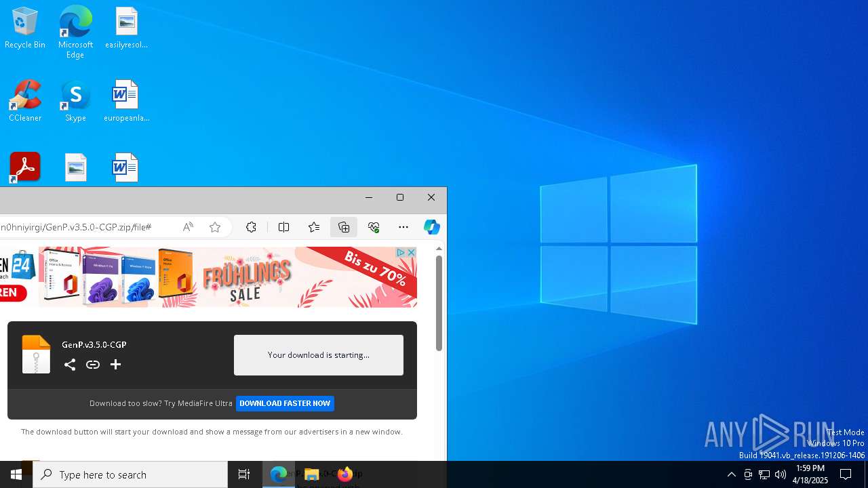Image resolution: width=868 pixels, height=488 pixels.
Task: Open Adobe Acrobat desktop shortcut
Action: 25,167
